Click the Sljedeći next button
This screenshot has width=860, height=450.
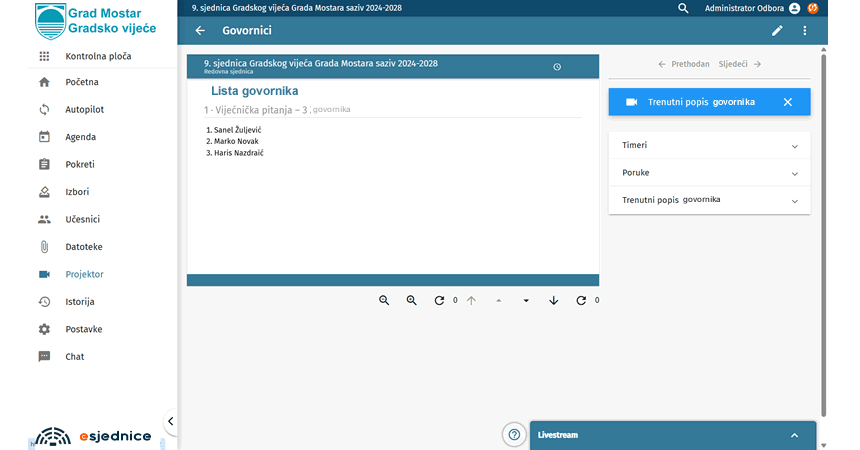[740, 64]
